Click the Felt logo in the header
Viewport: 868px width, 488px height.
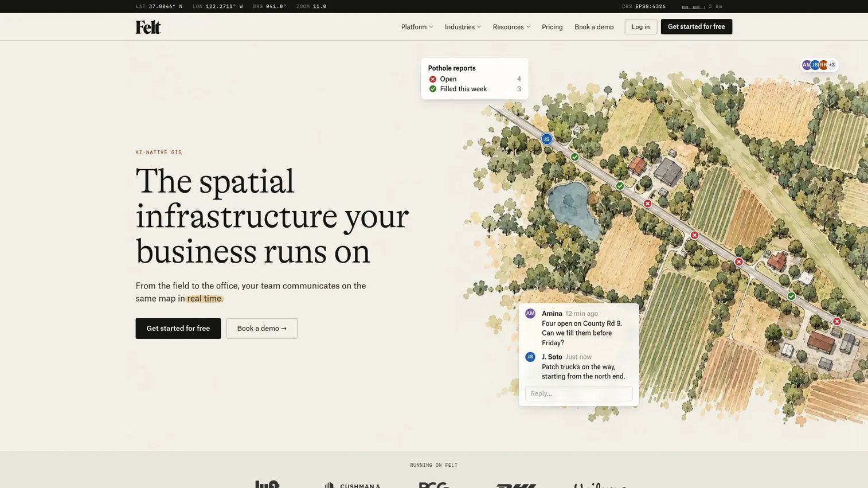click(x=148, y=27)
